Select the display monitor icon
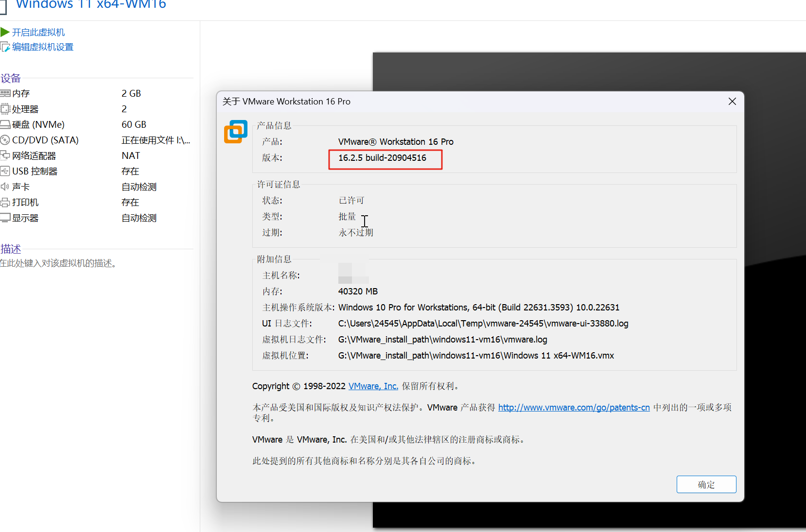The height and width of the screenshot is (532, 806). point(5,218)
